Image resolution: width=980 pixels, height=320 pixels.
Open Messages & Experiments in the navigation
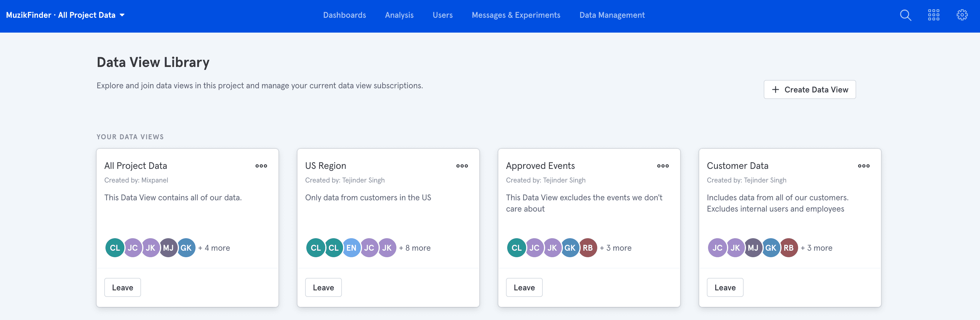516,15
